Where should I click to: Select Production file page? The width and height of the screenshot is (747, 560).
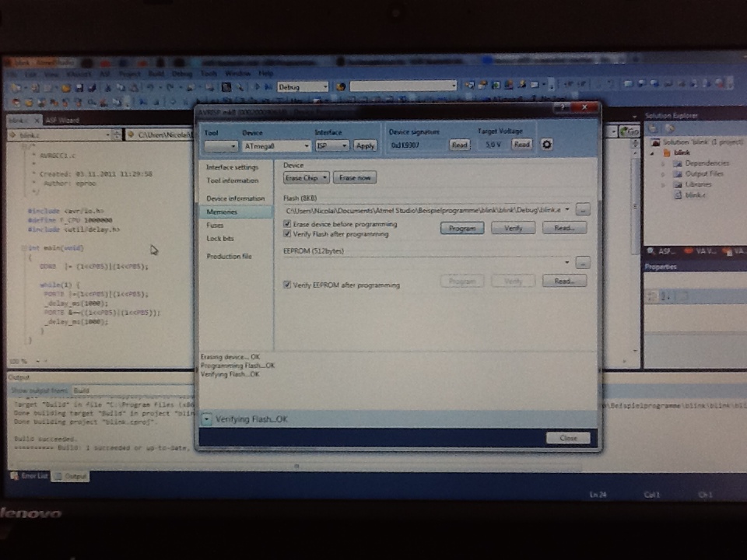pos(229,256)
